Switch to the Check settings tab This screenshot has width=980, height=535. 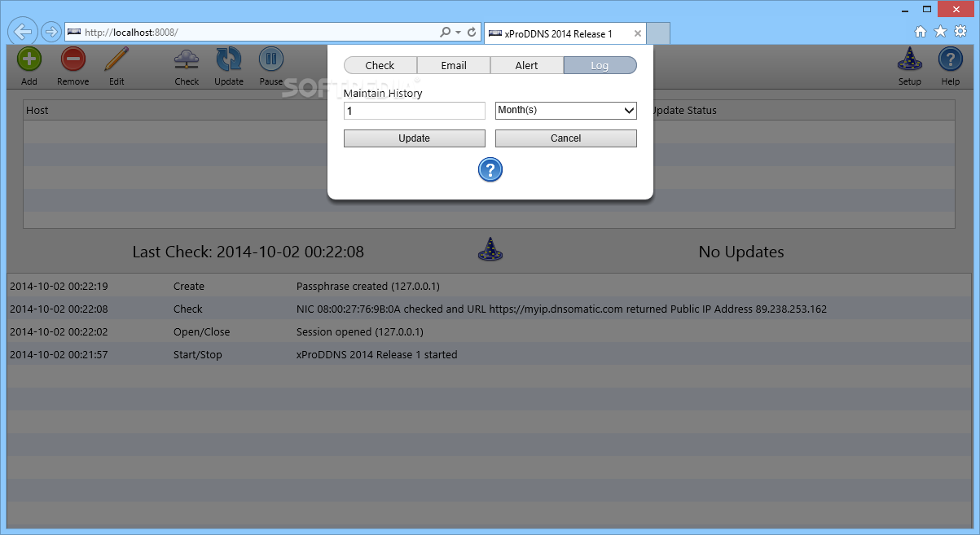[380, 65]
